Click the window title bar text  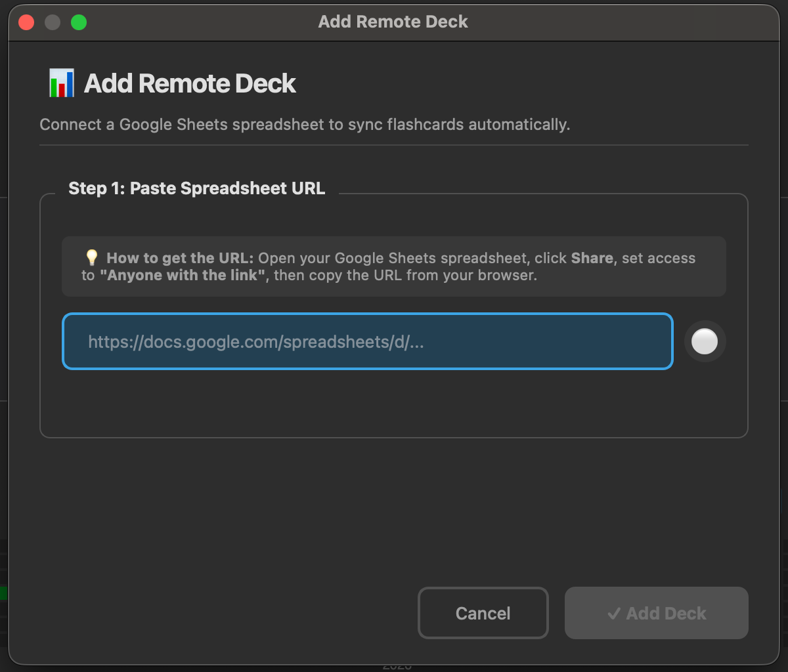pyautogui.click(x=393, y=22)
